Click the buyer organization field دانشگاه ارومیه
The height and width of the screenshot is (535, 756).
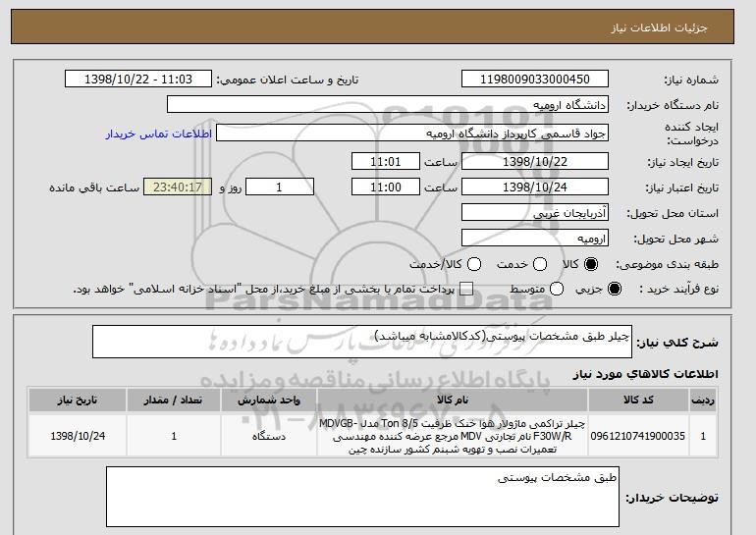pyautogui.click(x=388, y=104)
